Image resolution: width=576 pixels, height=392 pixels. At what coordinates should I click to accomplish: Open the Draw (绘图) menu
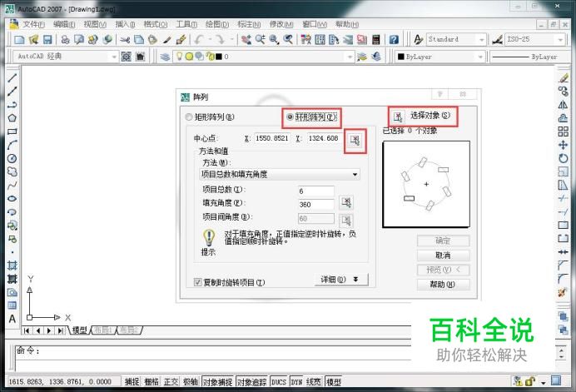coord(217,24)
